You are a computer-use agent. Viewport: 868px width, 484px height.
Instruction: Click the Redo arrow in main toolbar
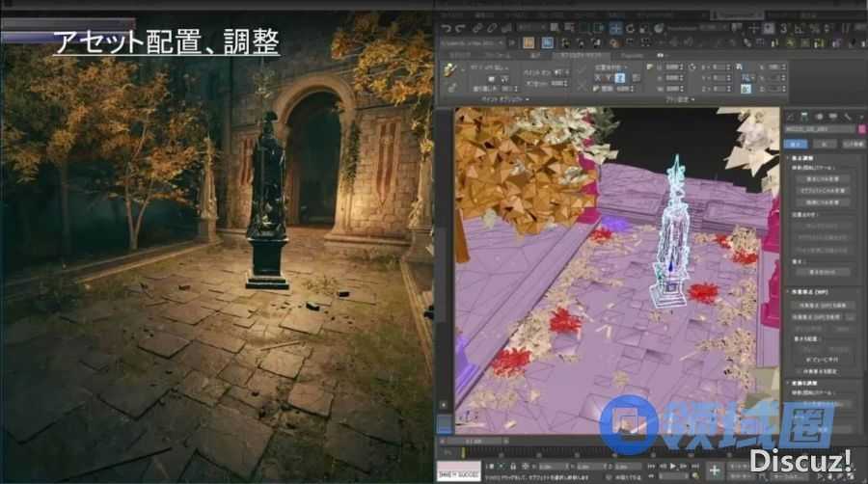tap(460, 29)
